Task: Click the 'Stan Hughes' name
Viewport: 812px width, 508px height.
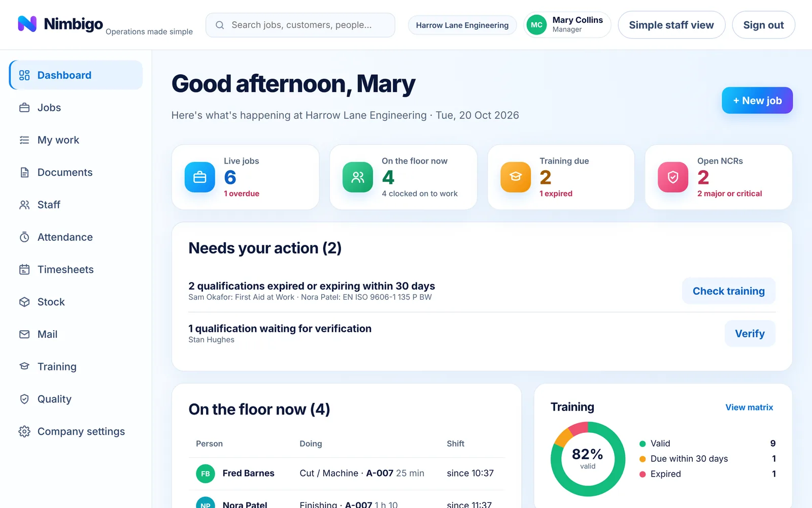Action: click(212, 340)
